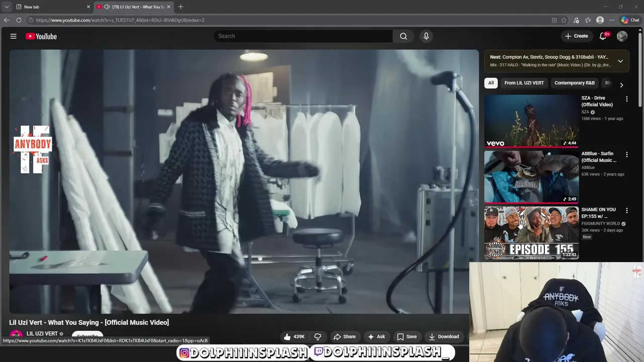Download the video

point(444,336)
